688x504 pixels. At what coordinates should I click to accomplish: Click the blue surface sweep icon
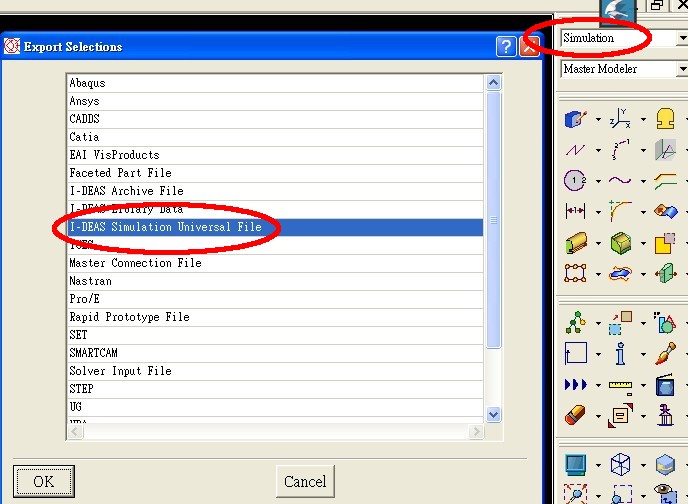666,211
